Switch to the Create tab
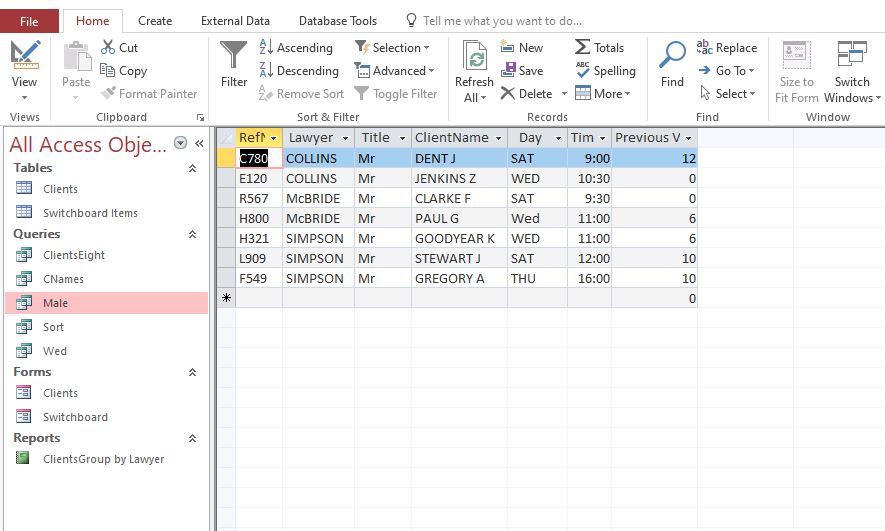This screenshot has height=531, width=885. pos(155,20)
